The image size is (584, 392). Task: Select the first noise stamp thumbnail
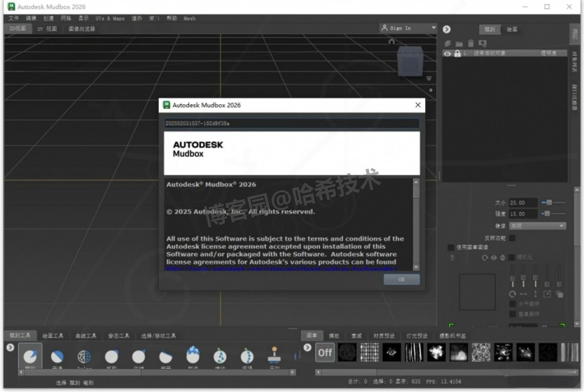click(x=347, y=352)
